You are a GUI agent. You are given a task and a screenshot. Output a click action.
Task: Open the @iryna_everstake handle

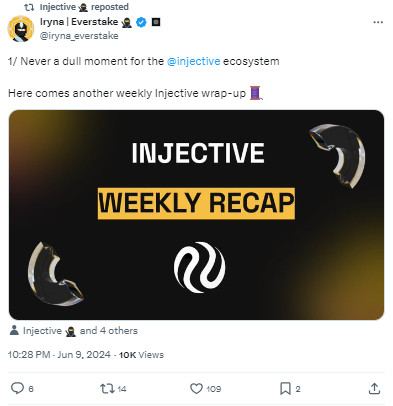click(79, 36)
